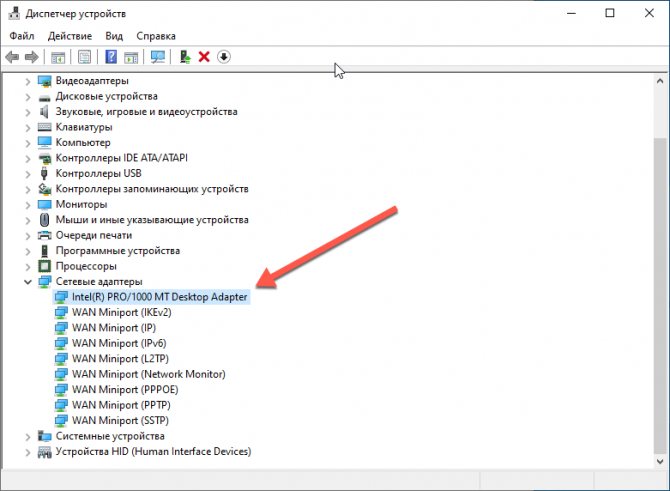Viewport: 670px width, 491px height.
Task: Click the Intel PRO/1000 adapter icon
Action: (x=61, y=297)
